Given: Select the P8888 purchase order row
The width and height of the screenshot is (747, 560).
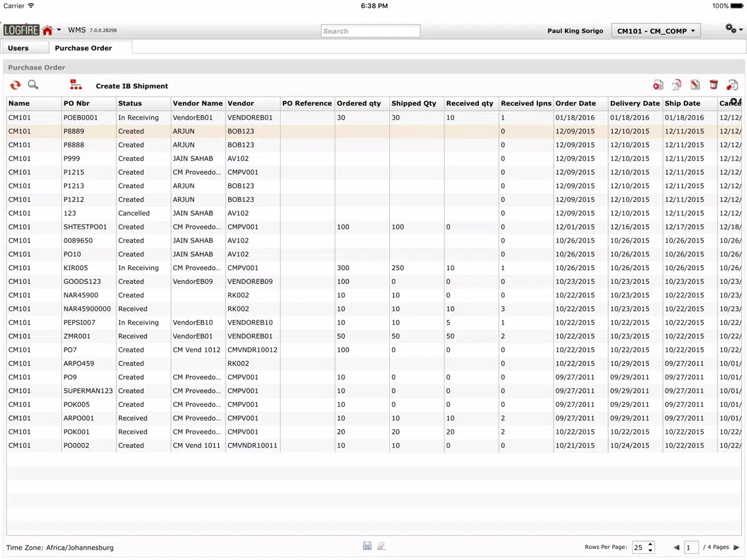Looking at the screenshot, I should point(374,145).
